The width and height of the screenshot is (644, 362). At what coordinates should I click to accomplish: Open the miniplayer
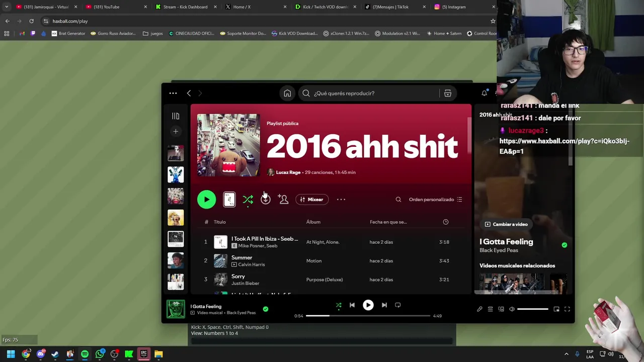(556, 309)
